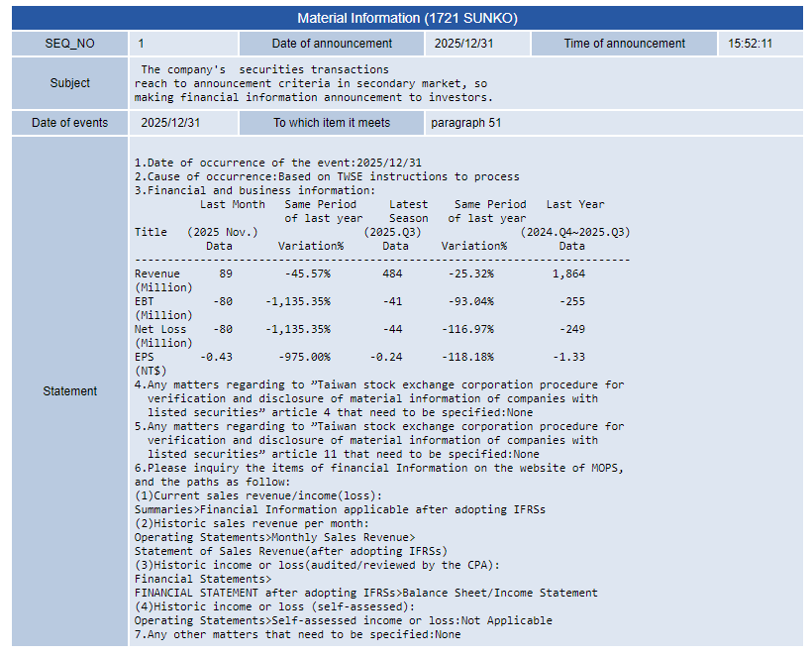812x656 pixels.
Task: Click the SEQ_NO label cell
Action: [x=70, y=44]
